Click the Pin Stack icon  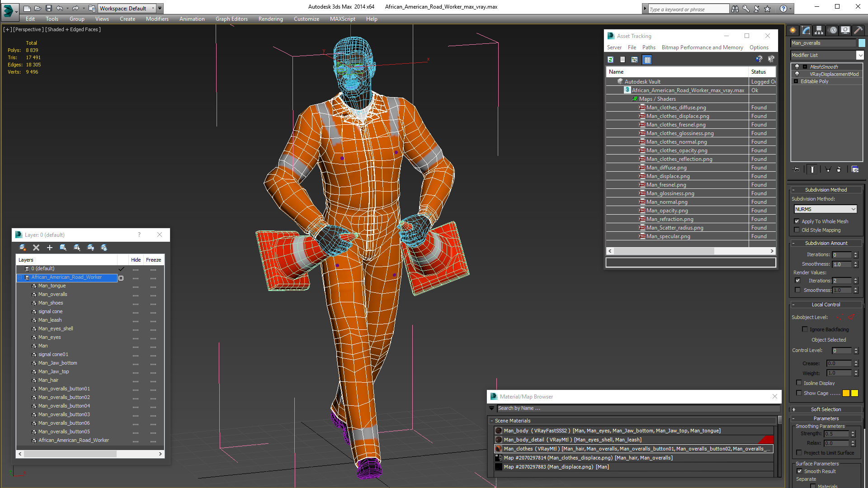pyautogui.click(x=797, y=169)
